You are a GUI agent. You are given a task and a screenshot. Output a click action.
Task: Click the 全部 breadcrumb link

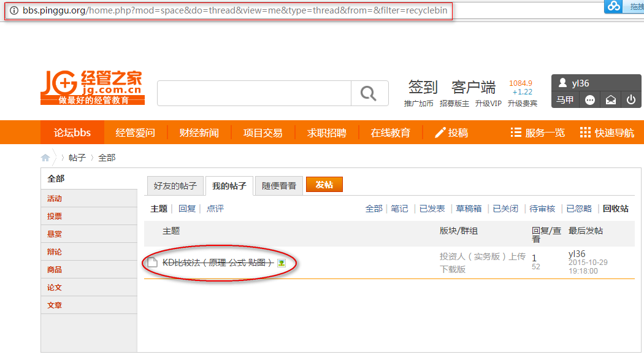[107, 158]
